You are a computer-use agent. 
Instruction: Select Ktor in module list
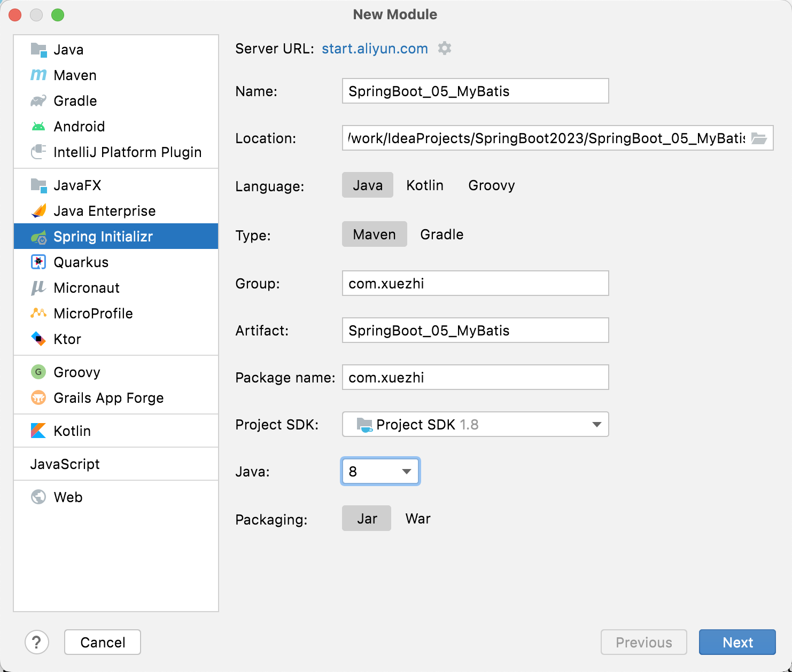pos(116,339)
